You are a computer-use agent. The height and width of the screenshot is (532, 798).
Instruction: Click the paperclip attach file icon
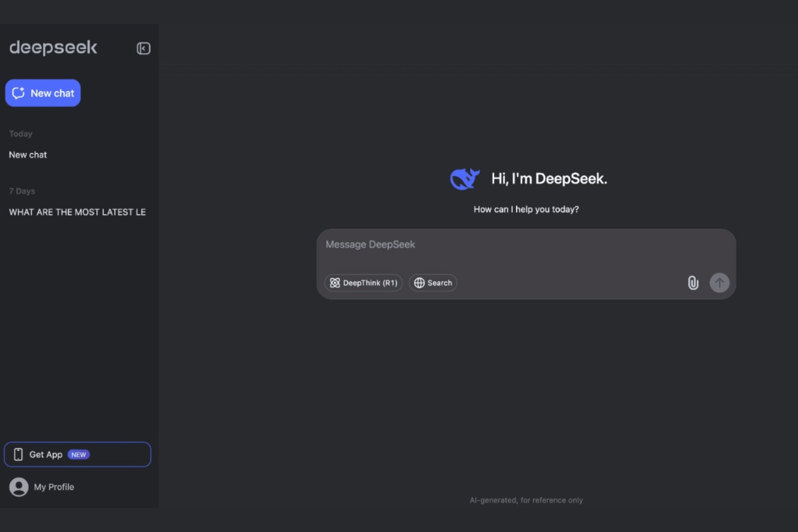point(693,283)
